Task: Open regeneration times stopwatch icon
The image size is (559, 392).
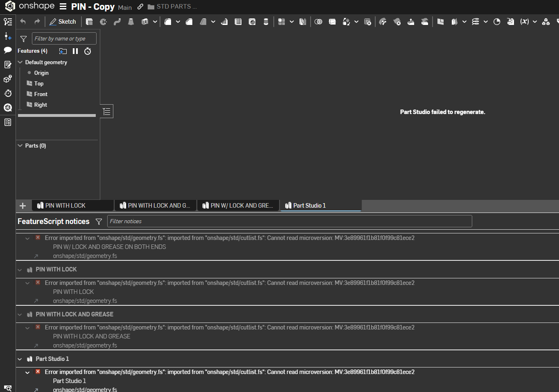Action: [x=88, y=51]
